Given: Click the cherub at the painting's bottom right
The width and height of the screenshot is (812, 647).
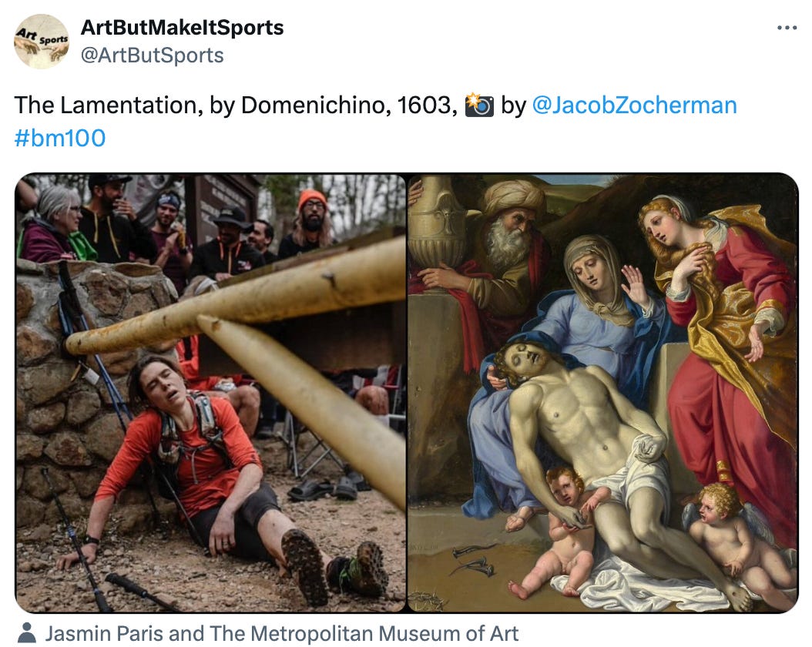Looking at the screenshot, I should 736,538.
